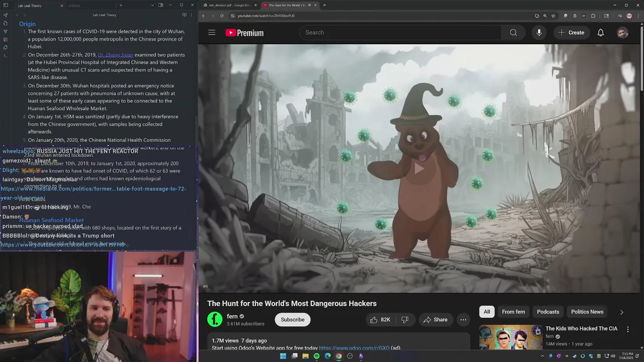
Task: Toggle Obsidian right sidebar
Action: tap(161, 6)
